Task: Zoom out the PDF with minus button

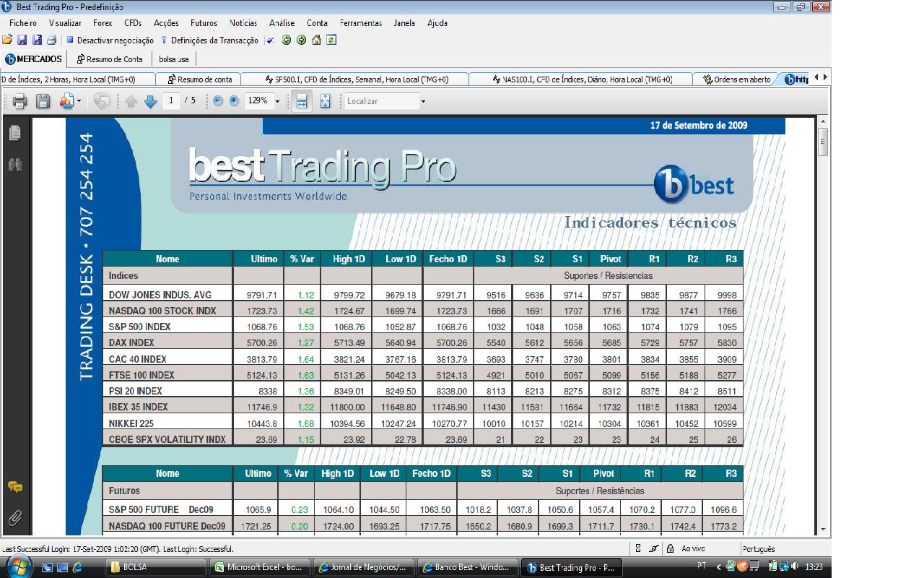Action: point(218,101)
